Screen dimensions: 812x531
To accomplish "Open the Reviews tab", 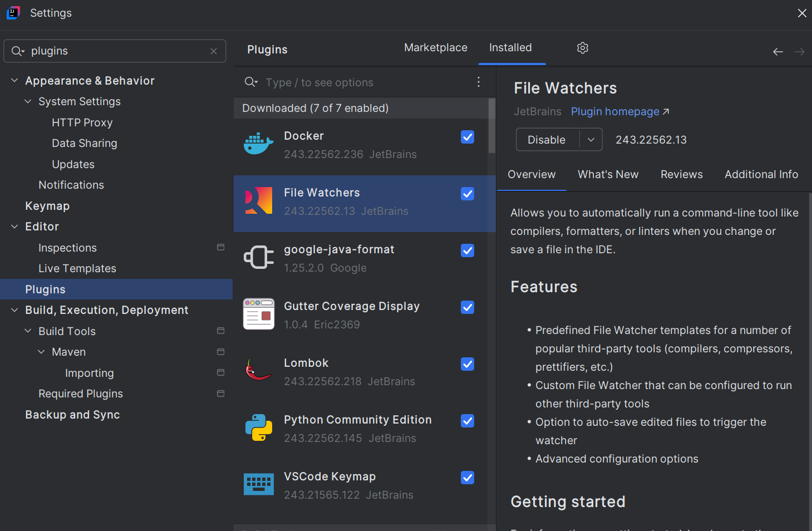I will [x=681, y=175].
